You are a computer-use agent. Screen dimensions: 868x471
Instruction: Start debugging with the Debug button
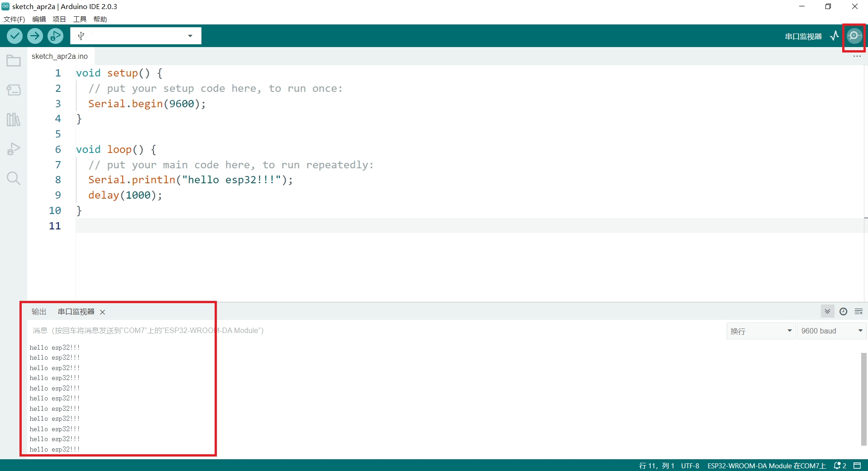[x=55, y=36]
